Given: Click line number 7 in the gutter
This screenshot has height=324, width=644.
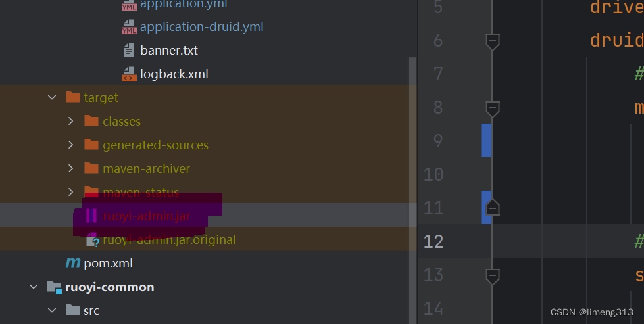Looking at the screenshot, I should (x=438, y=74).
